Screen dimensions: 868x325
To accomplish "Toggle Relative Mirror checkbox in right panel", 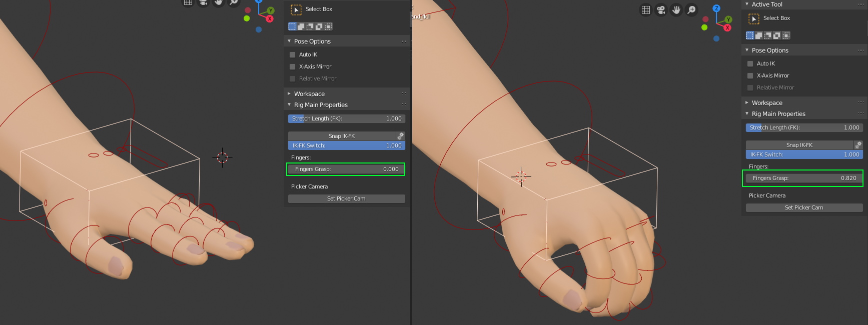I will 750,87.
